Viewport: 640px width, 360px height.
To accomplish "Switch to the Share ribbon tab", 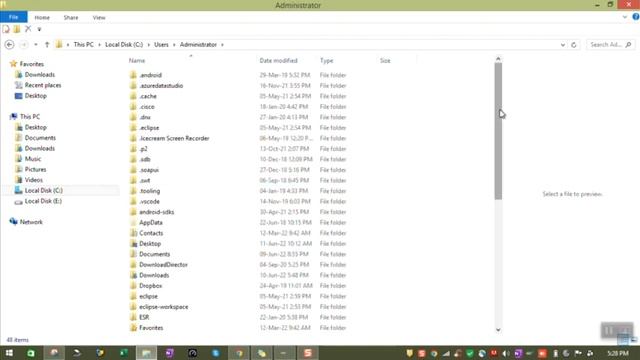I will (x=71, y=18).
